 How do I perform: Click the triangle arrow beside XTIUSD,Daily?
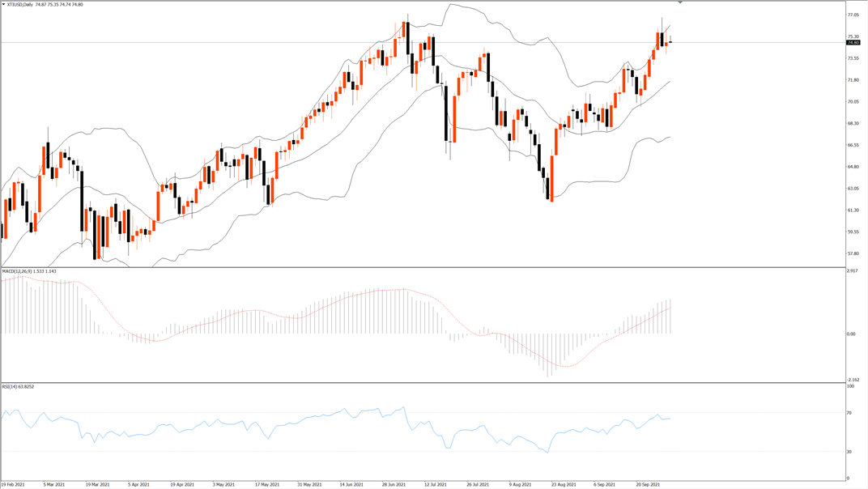pyautogui.click(x=3, y=4)
